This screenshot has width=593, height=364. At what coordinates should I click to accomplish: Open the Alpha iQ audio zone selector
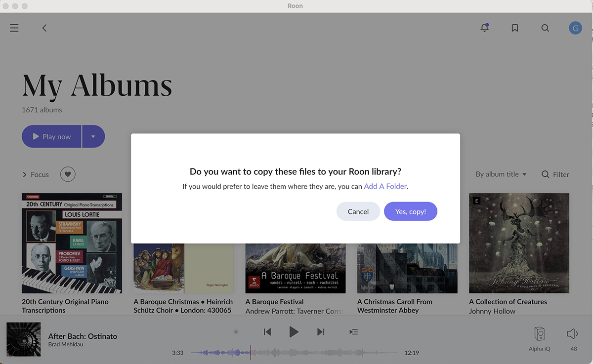point(539,339)
